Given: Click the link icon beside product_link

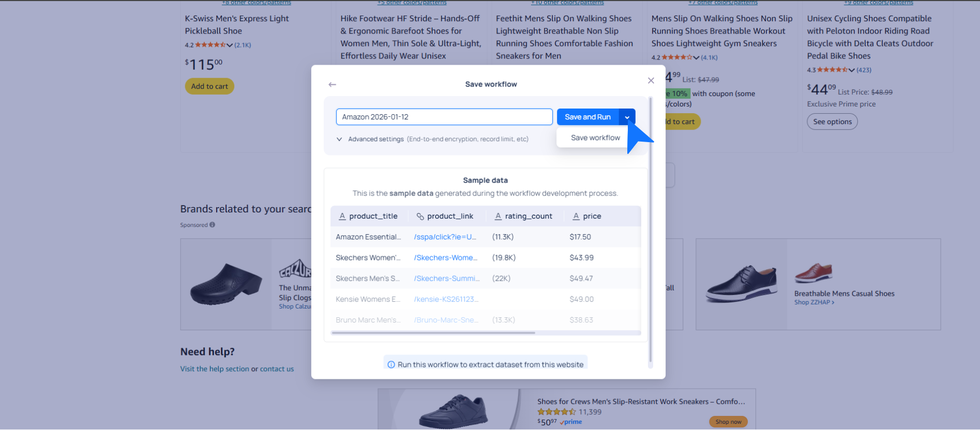Looking at the screenshot, I should (420, 217).
